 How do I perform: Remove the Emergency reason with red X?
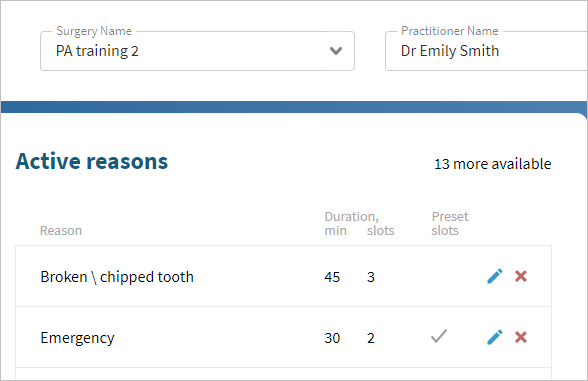[521, 337]
